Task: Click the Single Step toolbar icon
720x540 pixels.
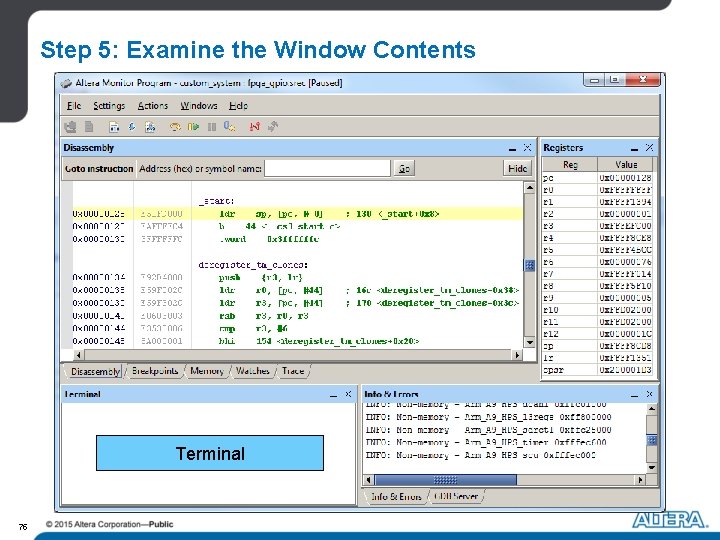Action: pyautogui.click(x=174, y=127)
